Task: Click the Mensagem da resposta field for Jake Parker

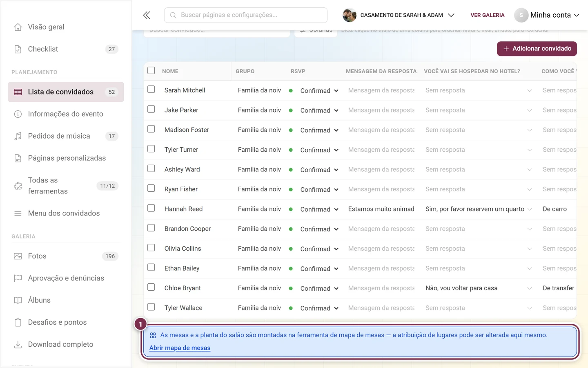Action: tap(381, 110)
